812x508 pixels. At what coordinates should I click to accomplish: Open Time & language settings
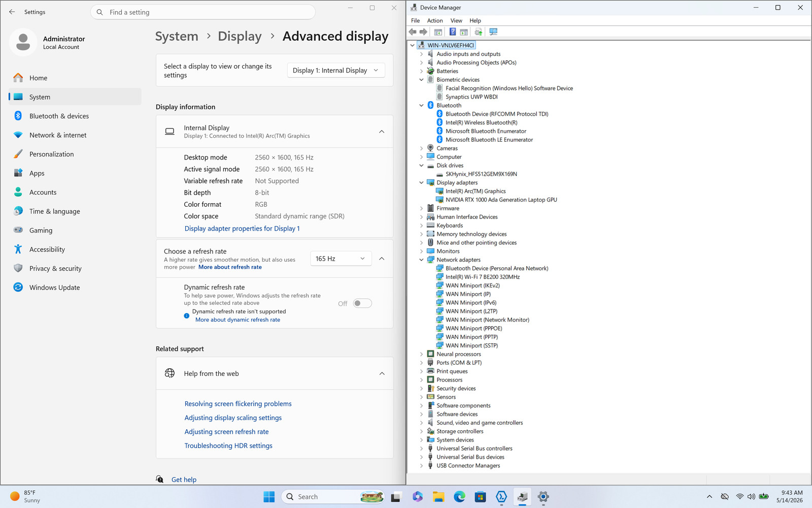point(75,211)
